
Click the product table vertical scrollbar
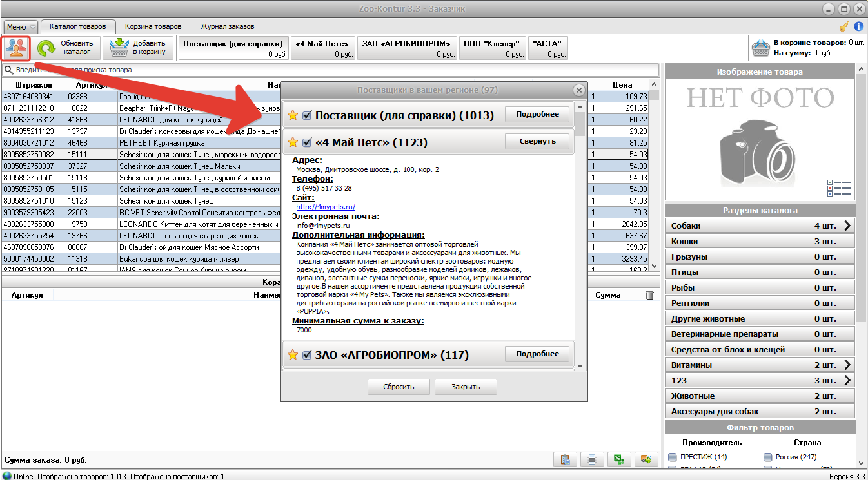pyautogui.click(x=654, y=175)
